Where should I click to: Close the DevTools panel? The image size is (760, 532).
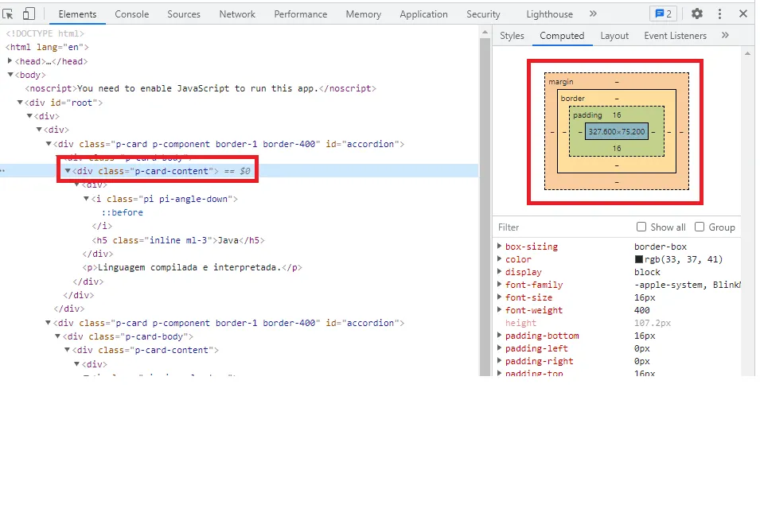pos(742,14)
